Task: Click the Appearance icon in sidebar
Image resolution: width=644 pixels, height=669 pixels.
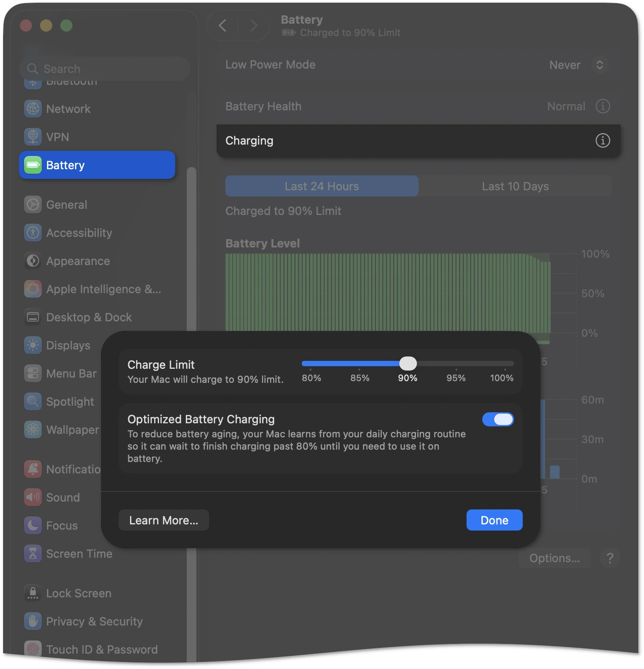Action: (x=33, y=261)
